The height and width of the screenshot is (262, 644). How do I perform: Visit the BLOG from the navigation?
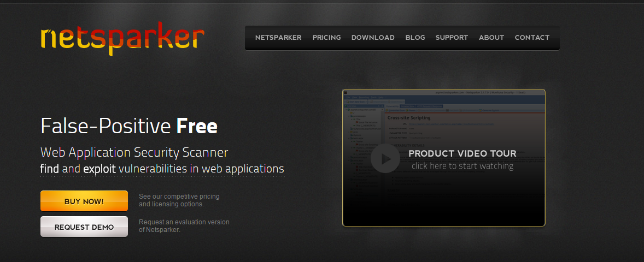click(415, 38)
